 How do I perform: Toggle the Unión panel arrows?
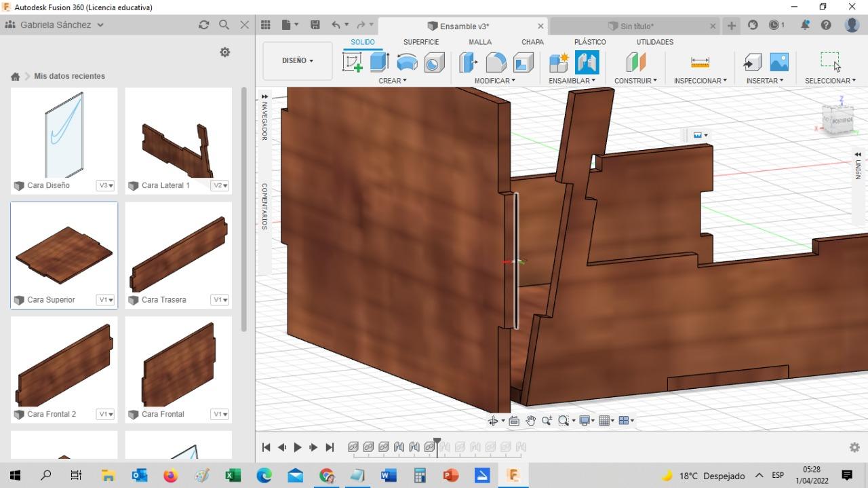[858, 155]
